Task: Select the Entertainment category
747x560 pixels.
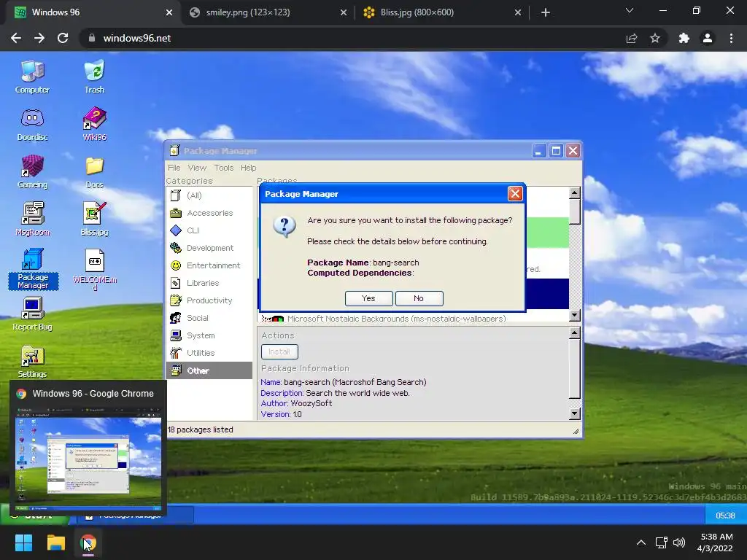Action: tap(209, 265)
